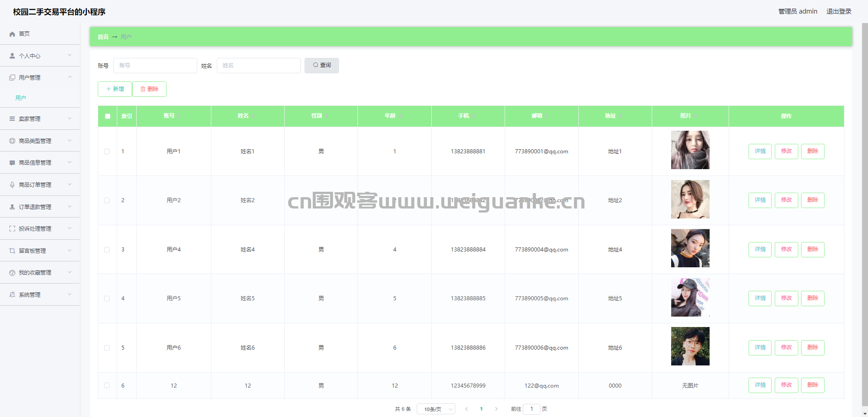This screenshot has width=868, height=417.
Task: Open the 用户 submenu item
Action: point(21,98)
